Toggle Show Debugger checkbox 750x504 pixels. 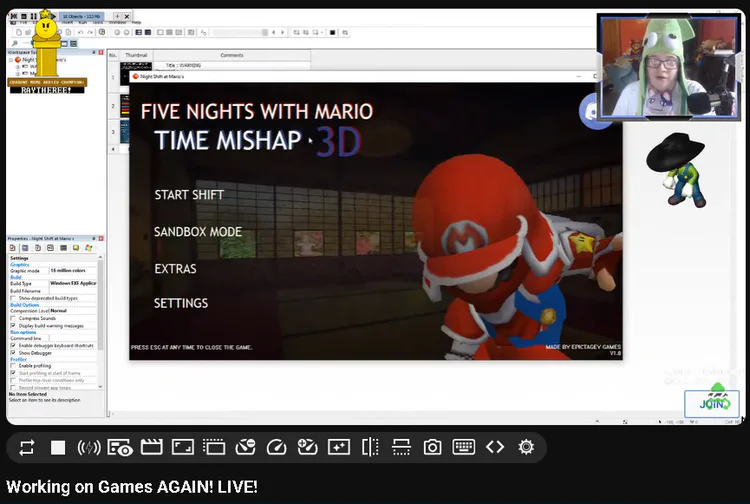(x=13, y=353)
